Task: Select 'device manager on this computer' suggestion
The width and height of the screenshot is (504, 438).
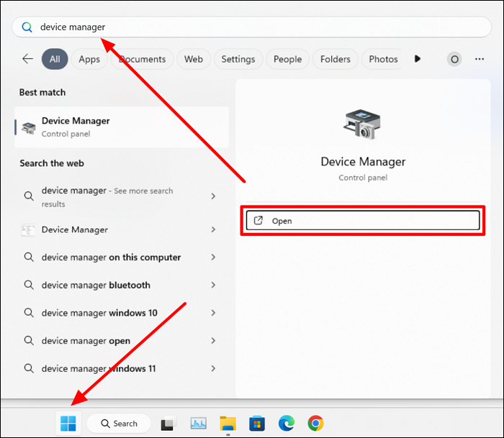Action: tap(120, 257)
